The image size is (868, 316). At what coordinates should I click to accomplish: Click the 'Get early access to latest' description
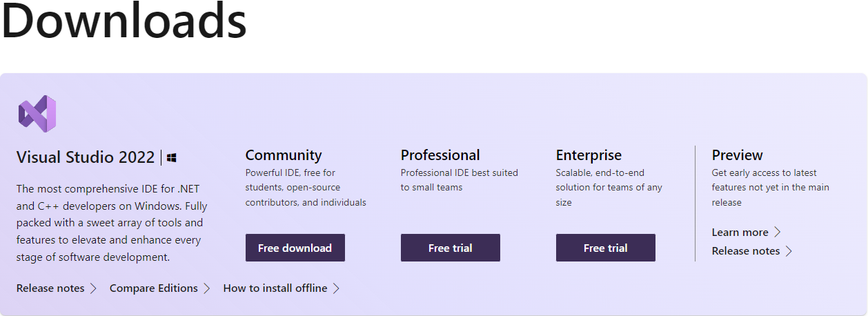click(x=771, y=188)
